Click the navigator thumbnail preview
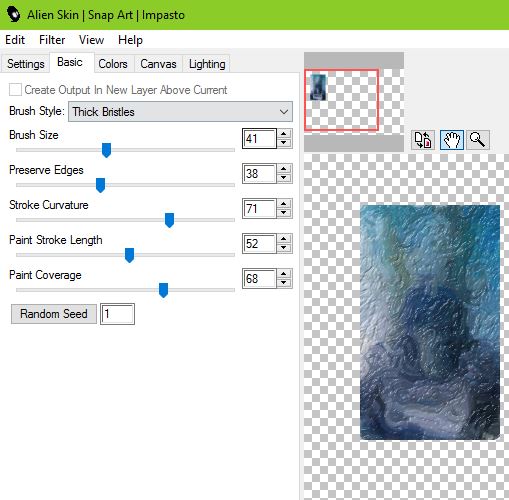The height and width of the screenshot is (500, 509). [x=318, y=87]
